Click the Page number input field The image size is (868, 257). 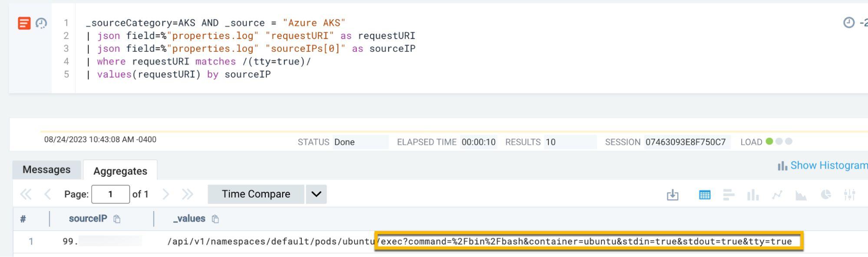pyautogui.click(x=110, y=194)
